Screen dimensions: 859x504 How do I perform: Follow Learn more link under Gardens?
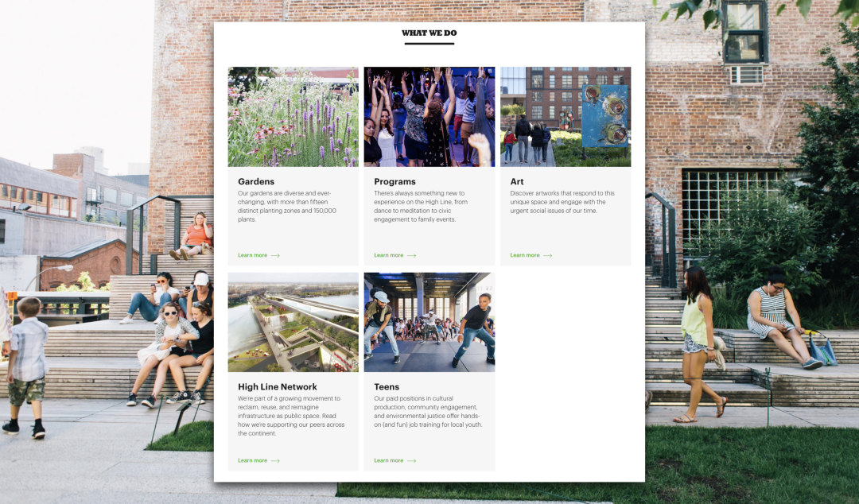[x=253, y=255]
